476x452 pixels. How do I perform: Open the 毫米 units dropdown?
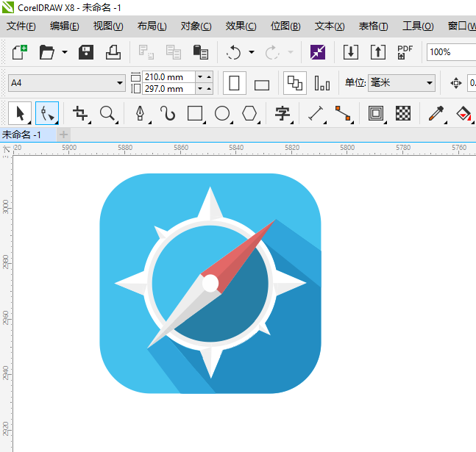[x=430, y=83]
